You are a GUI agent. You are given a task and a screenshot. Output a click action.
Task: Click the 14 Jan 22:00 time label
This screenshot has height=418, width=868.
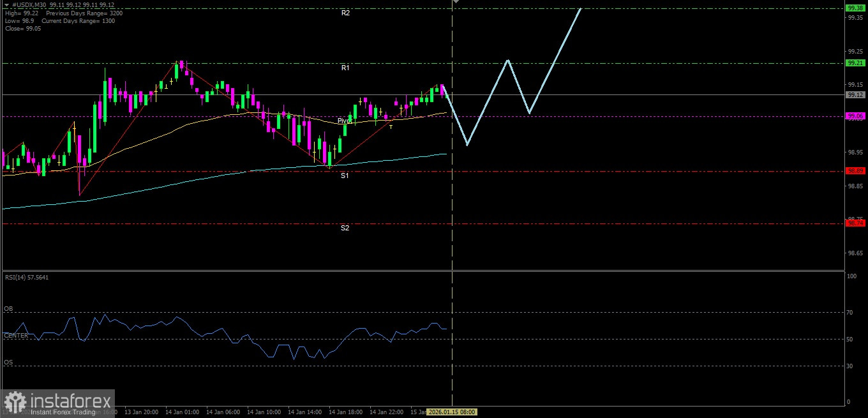[386, 412]
